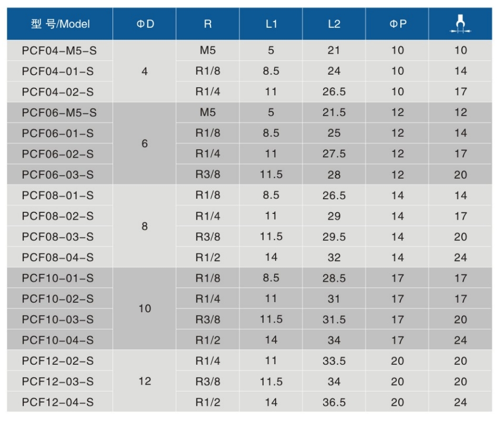Select the L2 value 26.5 for PCF04-02-S
The image size is (504, 422).
pyautogui.click(x=334, y=92)
